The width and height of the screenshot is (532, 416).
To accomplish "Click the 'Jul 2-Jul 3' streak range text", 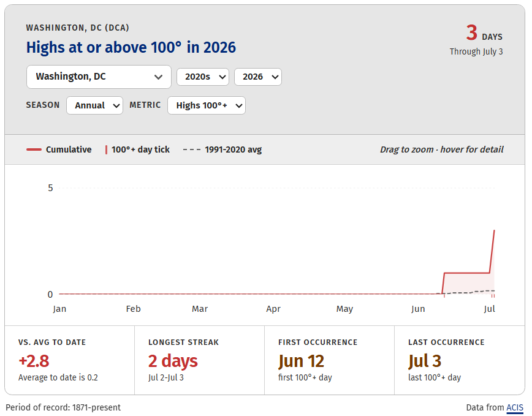I will (166, 377).
